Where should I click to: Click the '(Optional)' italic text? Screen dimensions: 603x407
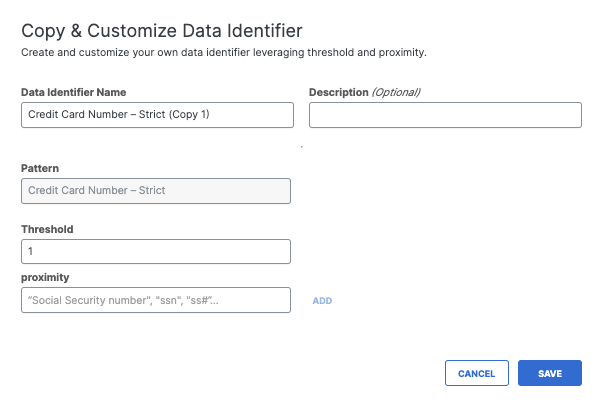pos(396,92)
